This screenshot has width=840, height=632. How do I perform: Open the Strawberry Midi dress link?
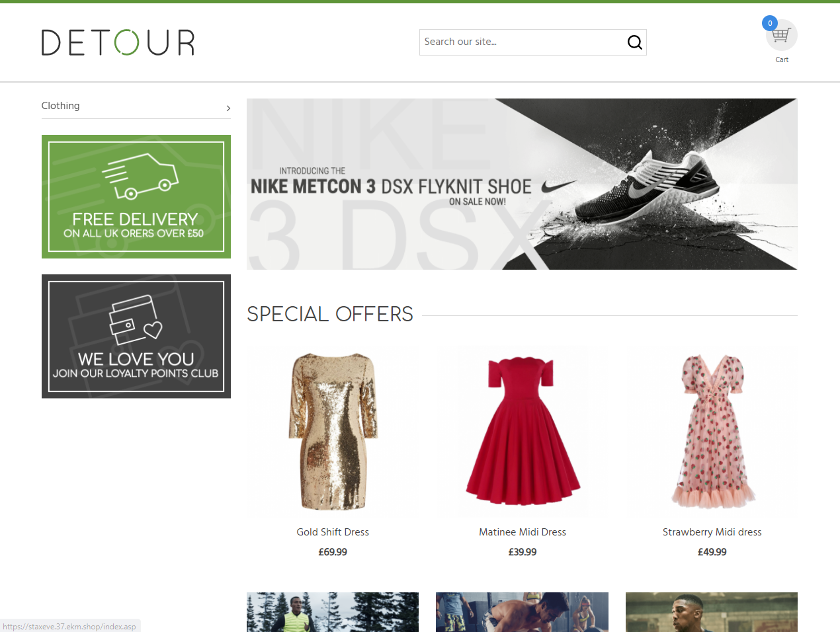(712, 532)
